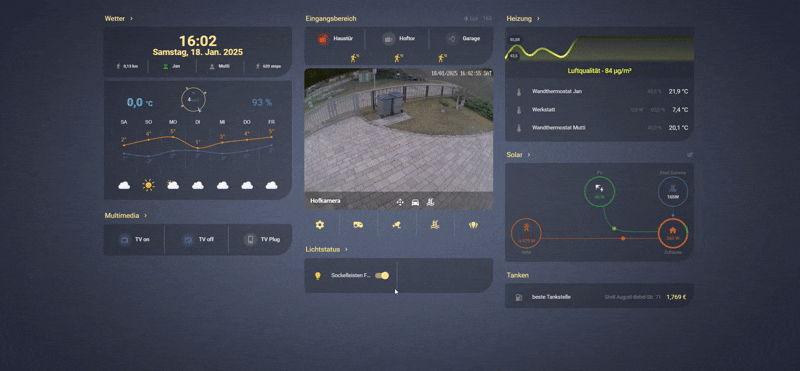Expand the Heizung section chevron
The height and width of the screenshot is (371, 800).
point(538,18)
